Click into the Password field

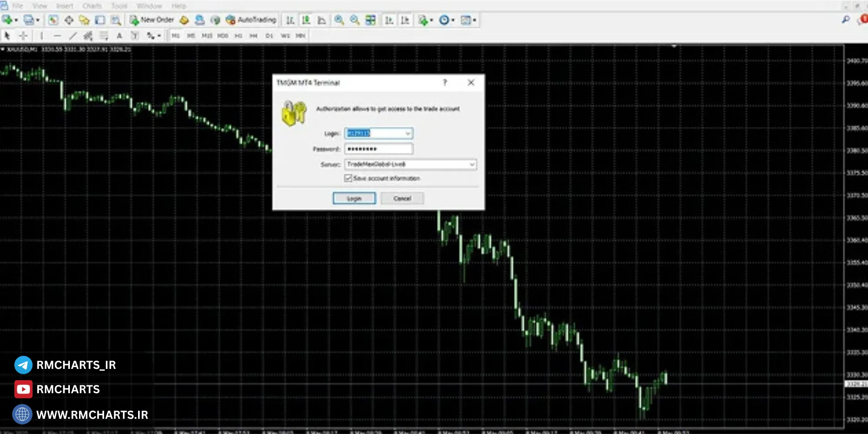pos(378,149)
